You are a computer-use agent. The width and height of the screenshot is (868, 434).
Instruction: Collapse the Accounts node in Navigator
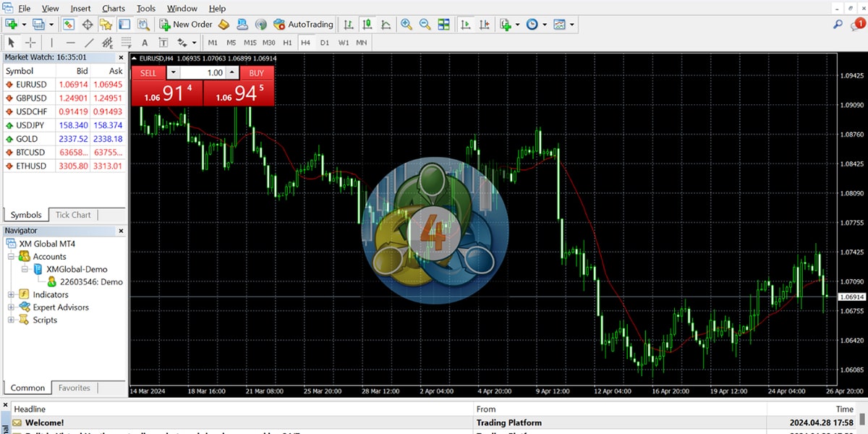tap(11, 257)
